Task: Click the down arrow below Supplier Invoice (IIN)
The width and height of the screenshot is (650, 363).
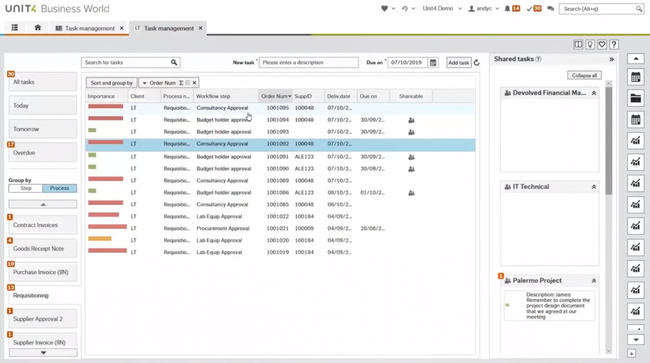Action: coord(43,353)
